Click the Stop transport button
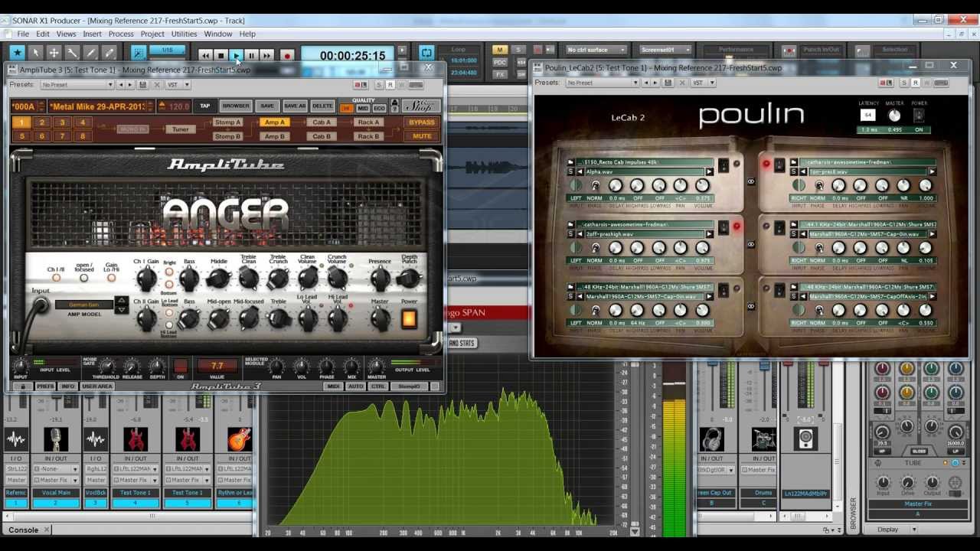 point(220,55)
